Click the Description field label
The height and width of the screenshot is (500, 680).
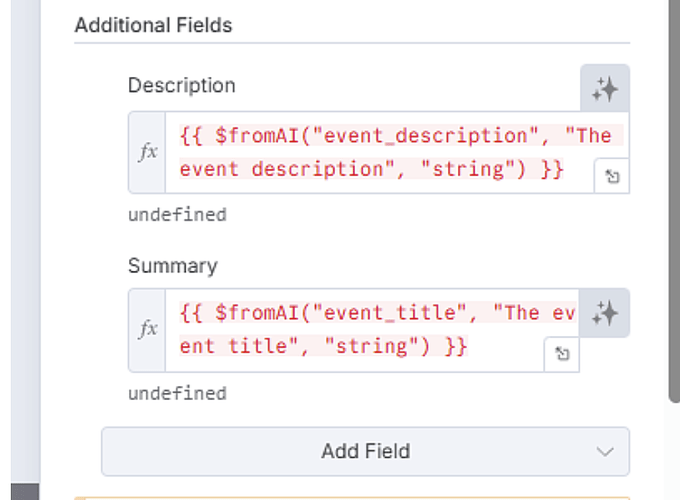(181, 86)
